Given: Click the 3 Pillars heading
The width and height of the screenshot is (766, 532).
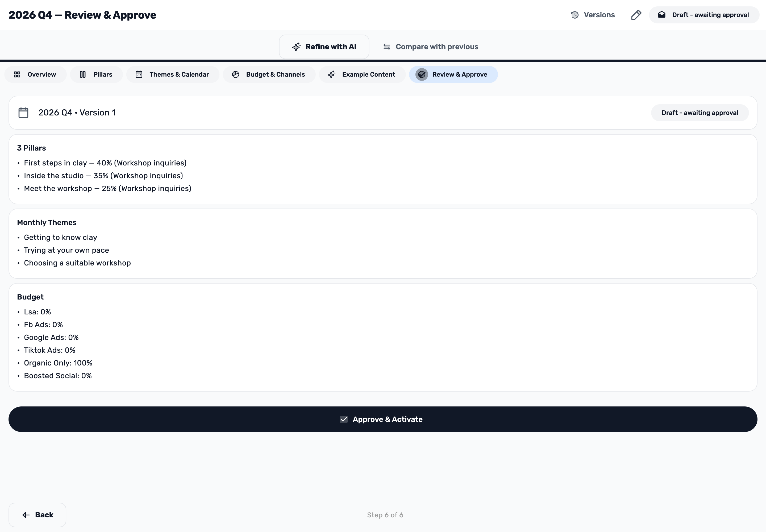Looking at the screenshot, I should pos(31,148).
